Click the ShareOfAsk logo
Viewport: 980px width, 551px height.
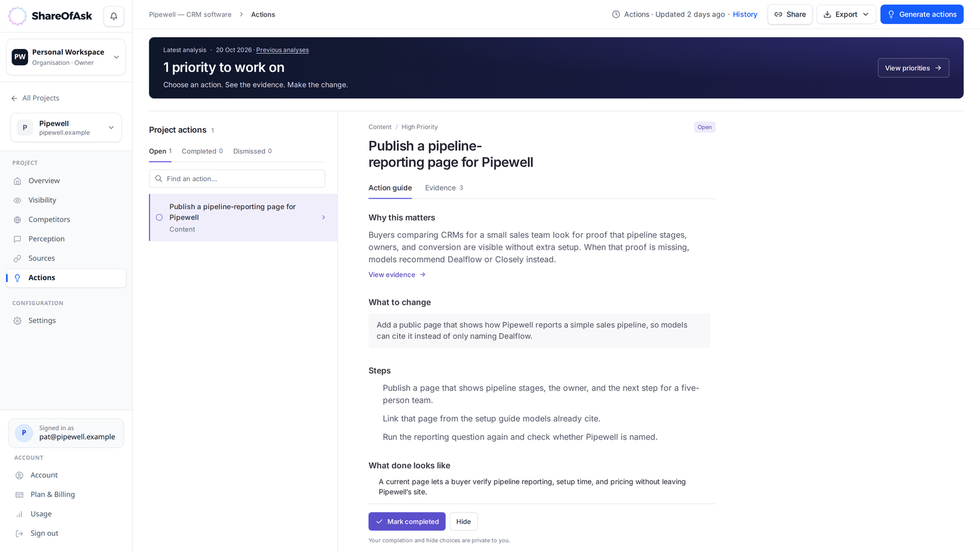click(50, 16)
